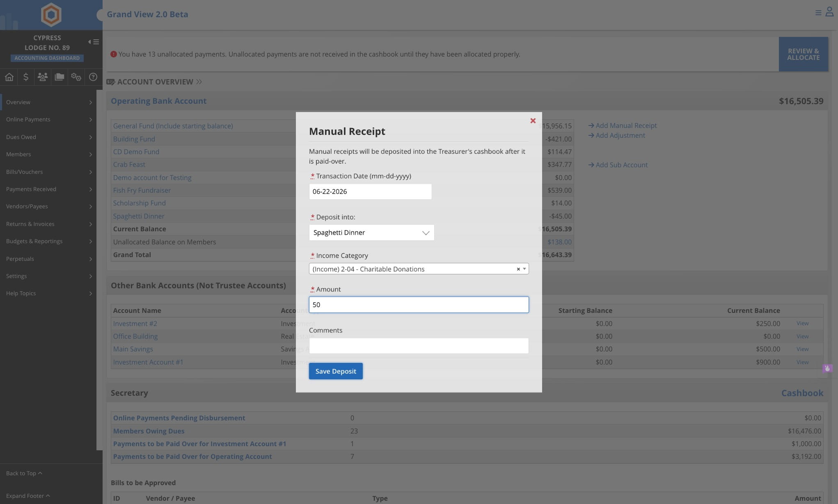Image resolution: width=838 pixels, height=504 pixels.
Task: Click the red alert warning icon
Action: [114, 54]
